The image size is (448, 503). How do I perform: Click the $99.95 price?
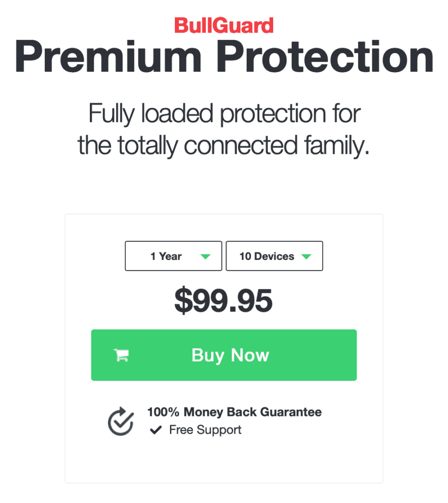point(224,301)
